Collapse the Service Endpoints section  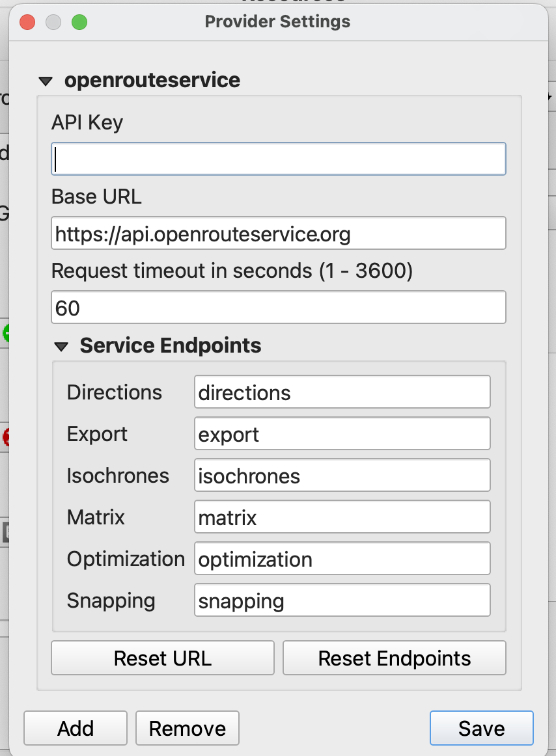point(61,347)
